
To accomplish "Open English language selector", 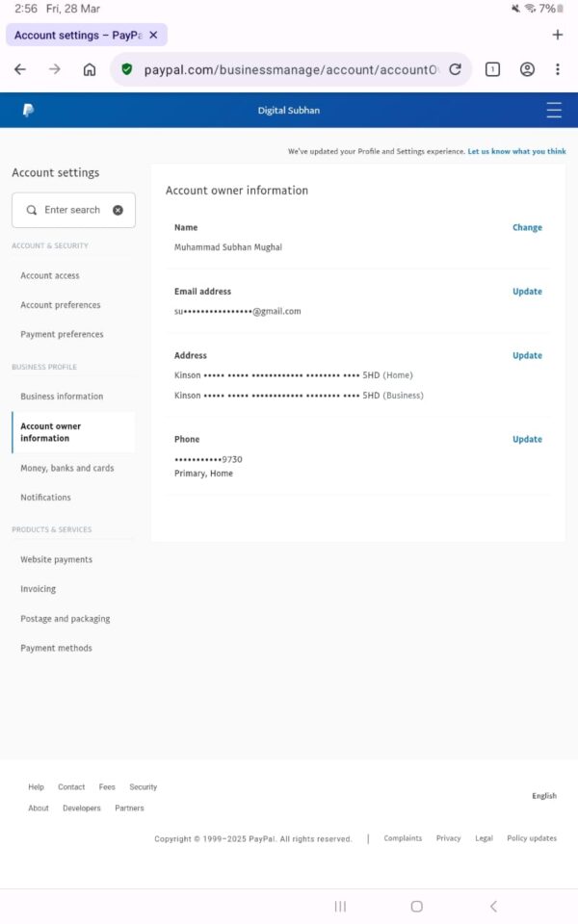I will point(544,796).
